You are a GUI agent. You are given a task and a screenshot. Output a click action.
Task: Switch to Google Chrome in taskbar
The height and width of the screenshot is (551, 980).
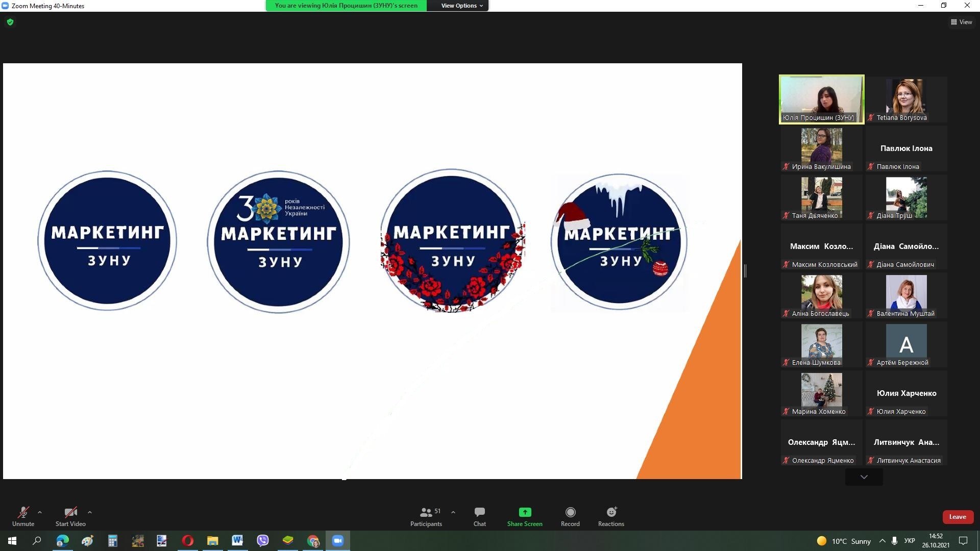(313, 541)
